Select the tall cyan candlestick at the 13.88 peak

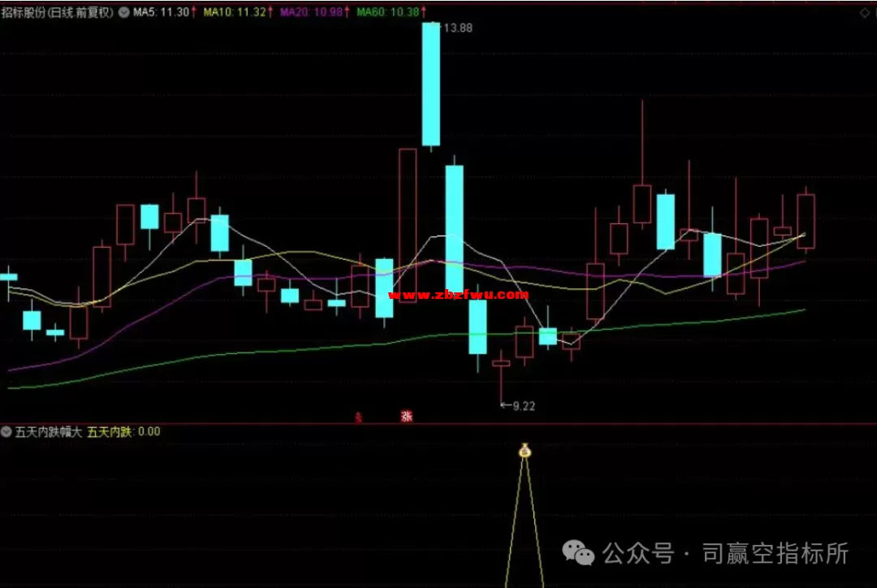(x=430, y=84)
